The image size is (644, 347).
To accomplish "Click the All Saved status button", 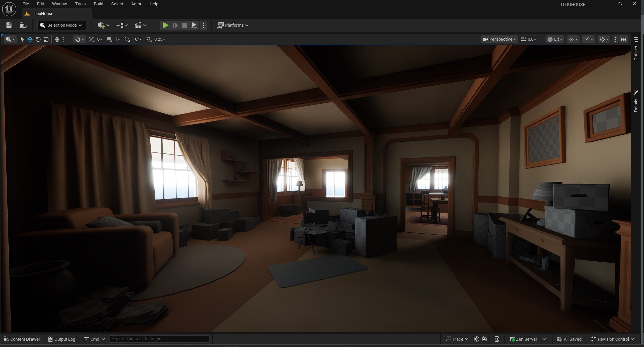I will (x=569, y=339).
